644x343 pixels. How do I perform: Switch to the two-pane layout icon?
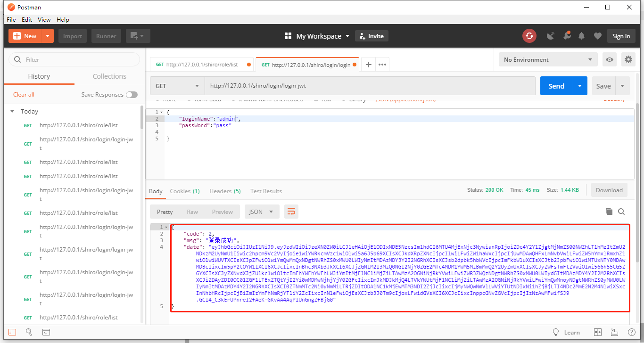point(598,332)
